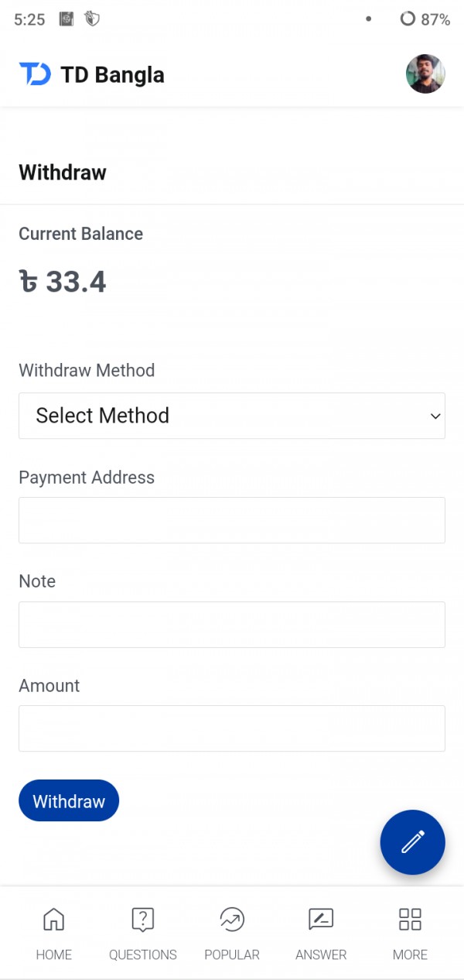Click the Withdraw Method dropdown arrow

(x=435, y=416)
